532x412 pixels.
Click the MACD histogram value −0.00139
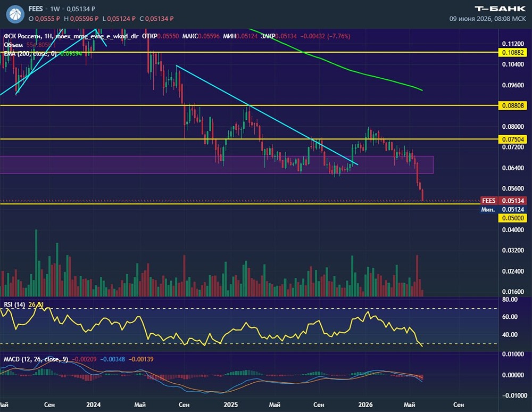click(x=141, y=359)
